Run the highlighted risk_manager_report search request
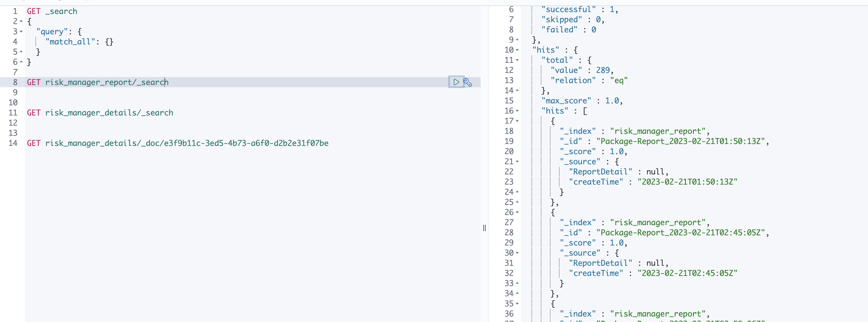Viewport: 868px width, 322px height. point(457,82)
